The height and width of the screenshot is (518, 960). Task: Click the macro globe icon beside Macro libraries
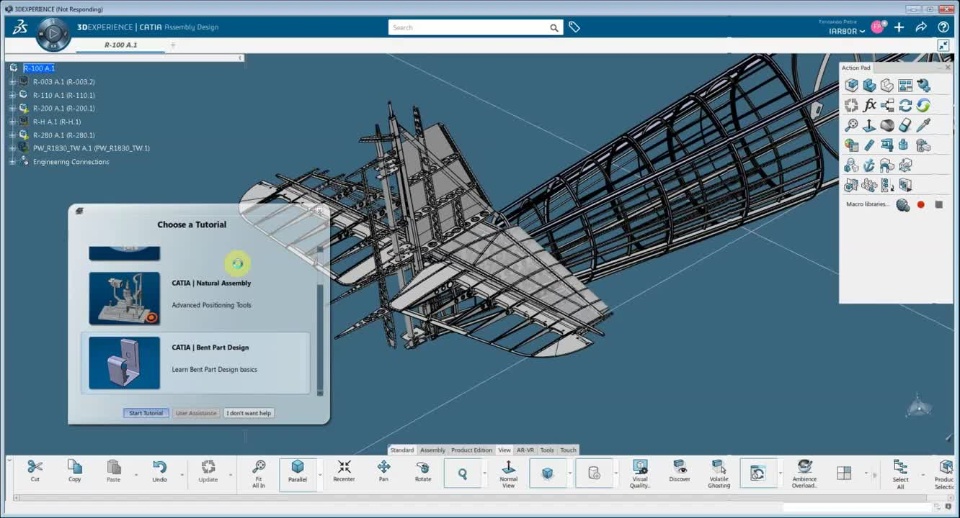tap(902, 205)
